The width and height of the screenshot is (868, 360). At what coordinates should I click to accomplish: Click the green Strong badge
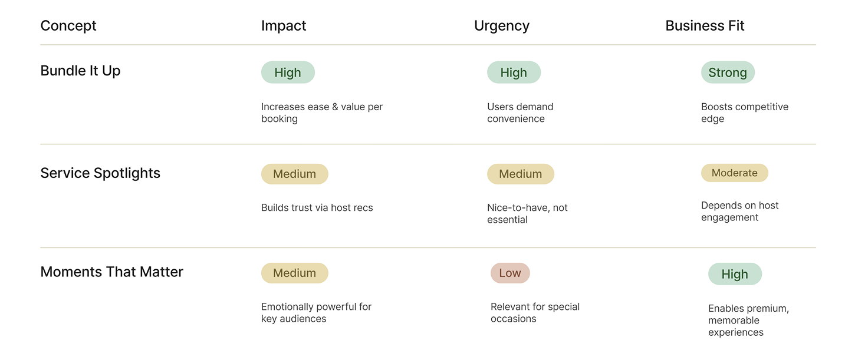(727, 72)
